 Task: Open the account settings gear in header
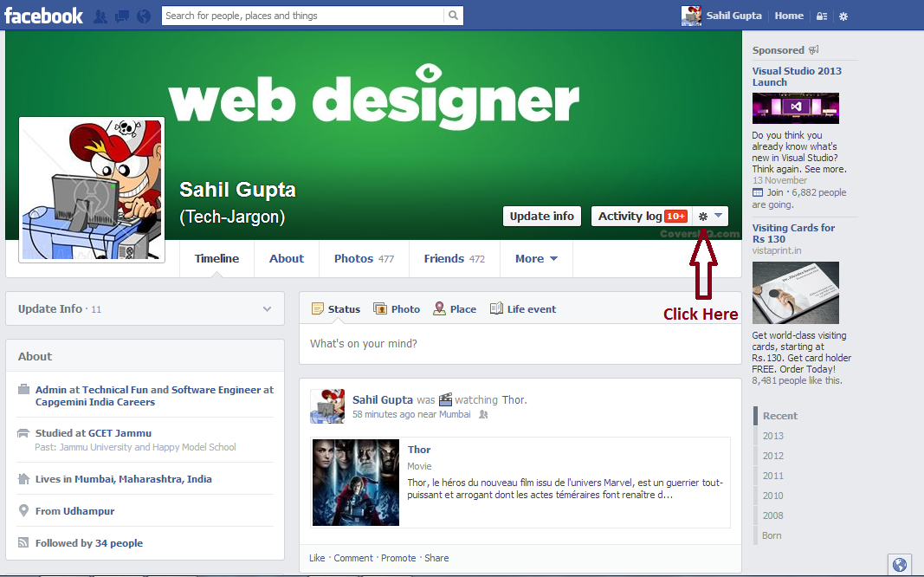843,16
